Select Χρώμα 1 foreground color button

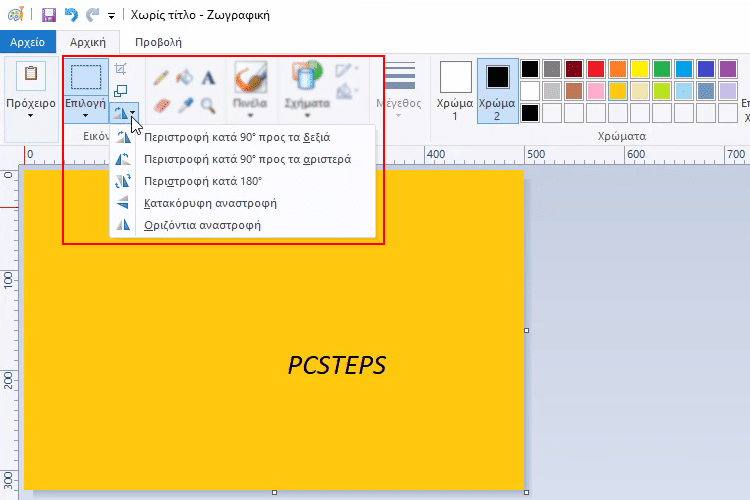tap(455, 90)
